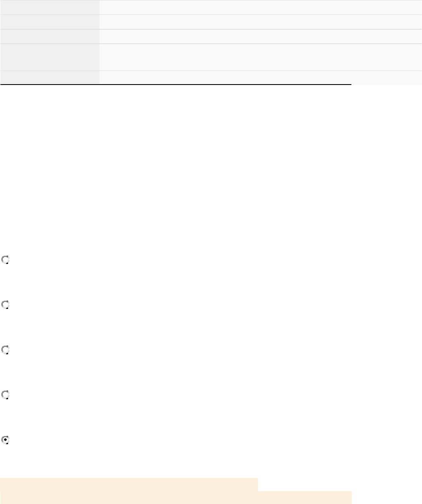Screen dimensions: 422x504
Task: Click the first row's gray label cell
Action: coord(50,7)
